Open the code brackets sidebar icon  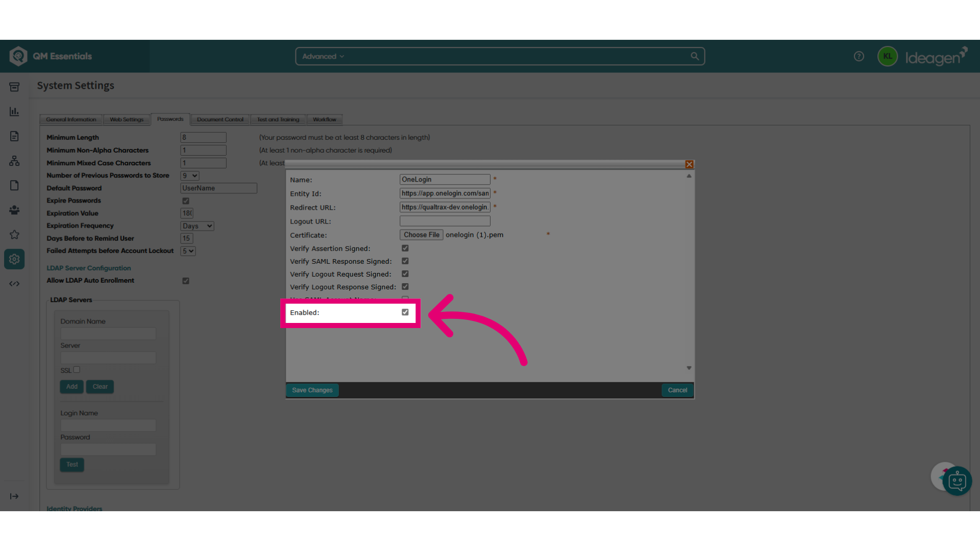14,284
